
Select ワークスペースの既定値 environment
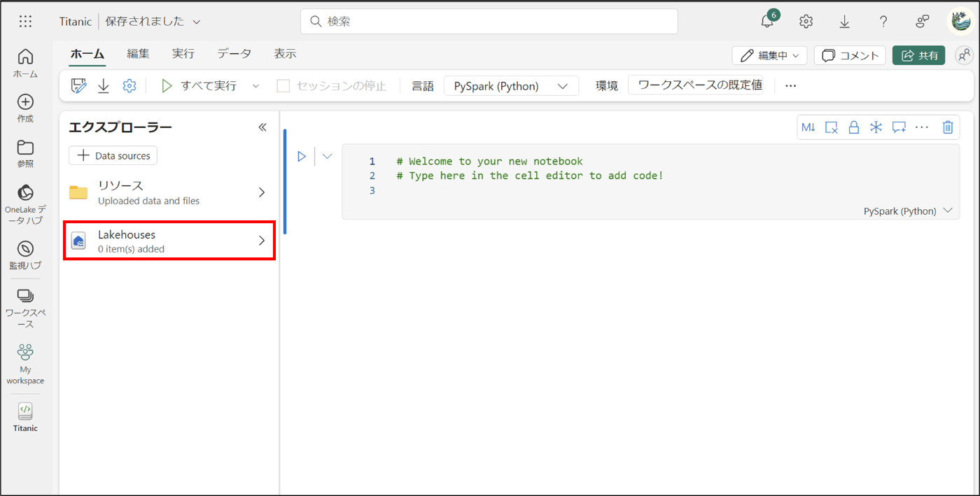[x=696, y=85]
